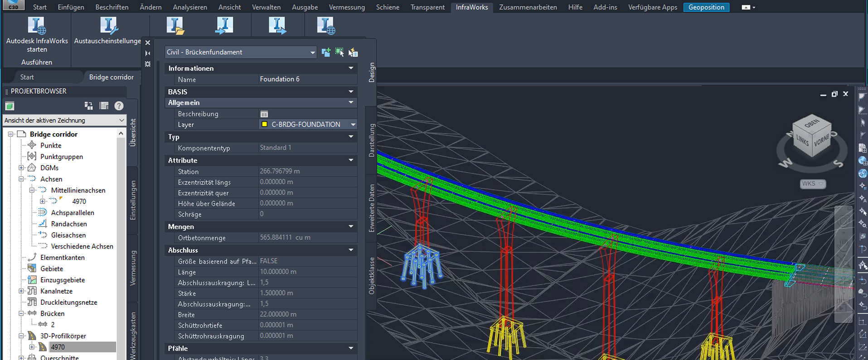Image resolution: width=868 pixels, height=360 pixels.
Task: Collapse the Attribute section
Action: (351, 160)
